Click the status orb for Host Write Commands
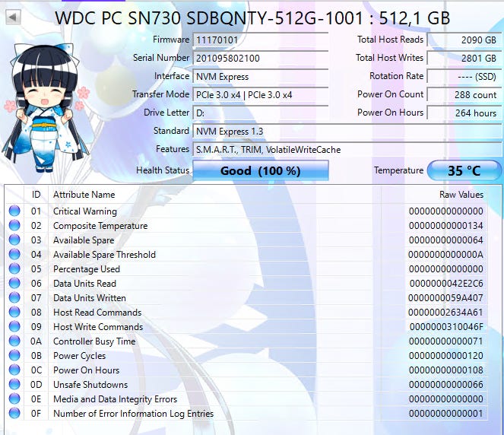The image size is (504, 435). pos(14,327)
